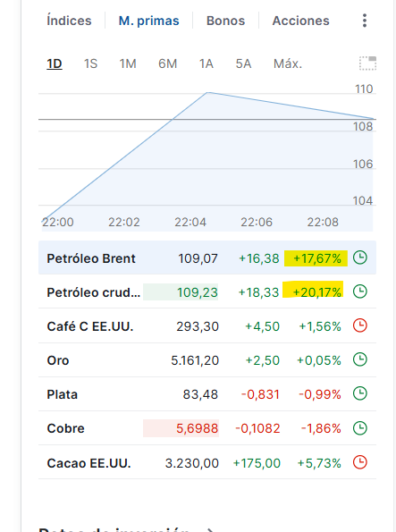Show the 1A chart range

click(x=206, y=63)
